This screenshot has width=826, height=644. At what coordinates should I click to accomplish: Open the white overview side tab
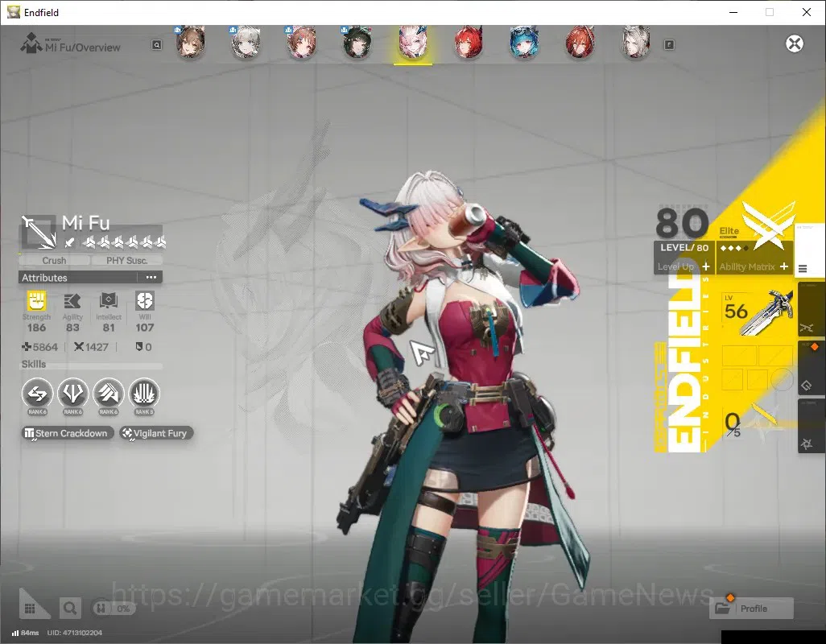[809, 250]
